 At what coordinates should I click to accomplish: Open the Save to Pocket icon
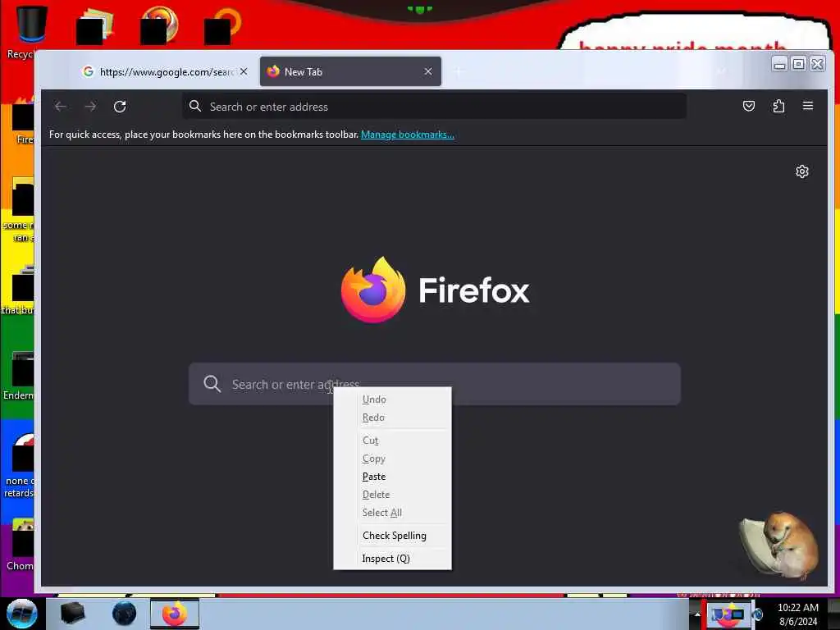[749, 106]
